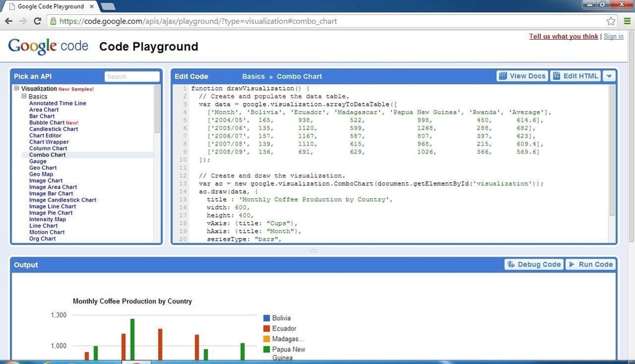Click Papua New Guinea green legend swatch
The image size is (635, 364).
[267, 349]
